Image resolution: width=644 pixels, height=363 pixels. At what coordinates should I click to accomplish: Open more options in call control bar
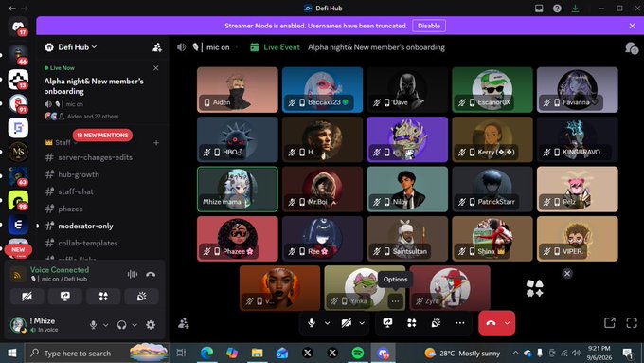tap(460, 323)
